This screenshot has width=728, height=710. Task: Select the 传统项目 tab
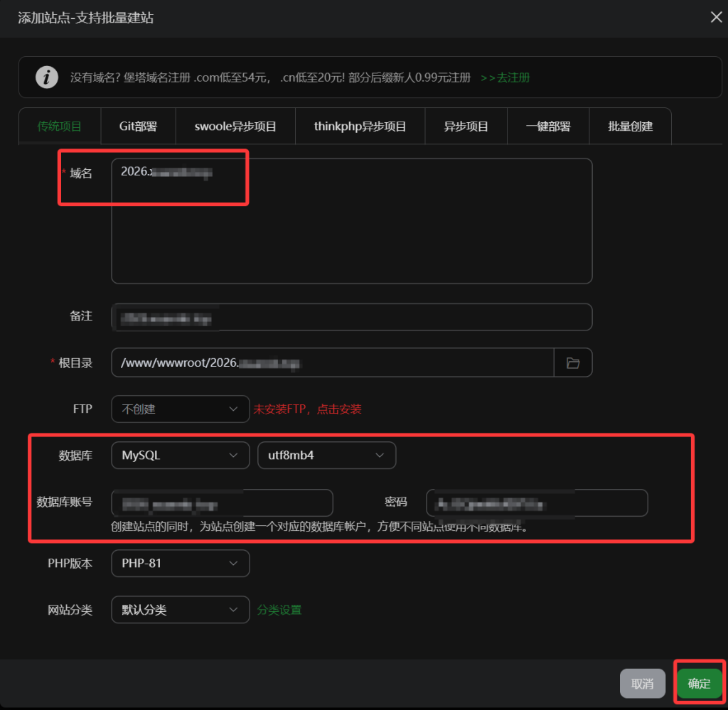pyautogui.click(x=60, y=127)
